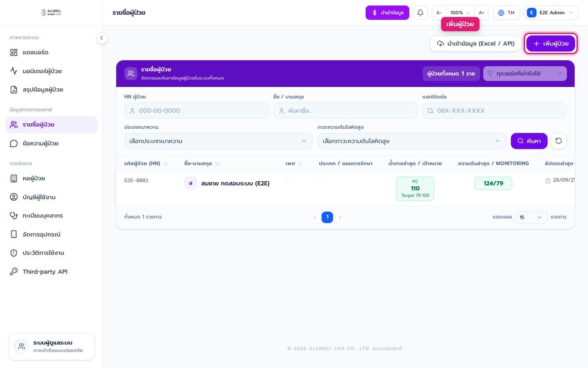Click the ค้นหา search button
The height and width of the screenshot is (368, 588).
tap(529, 141)
